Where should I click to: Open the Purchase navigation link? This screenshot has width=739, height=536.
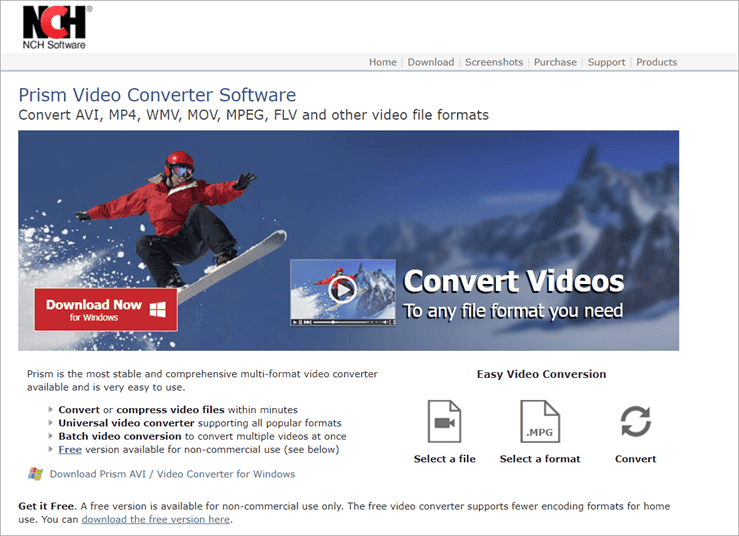click(555, 62)
